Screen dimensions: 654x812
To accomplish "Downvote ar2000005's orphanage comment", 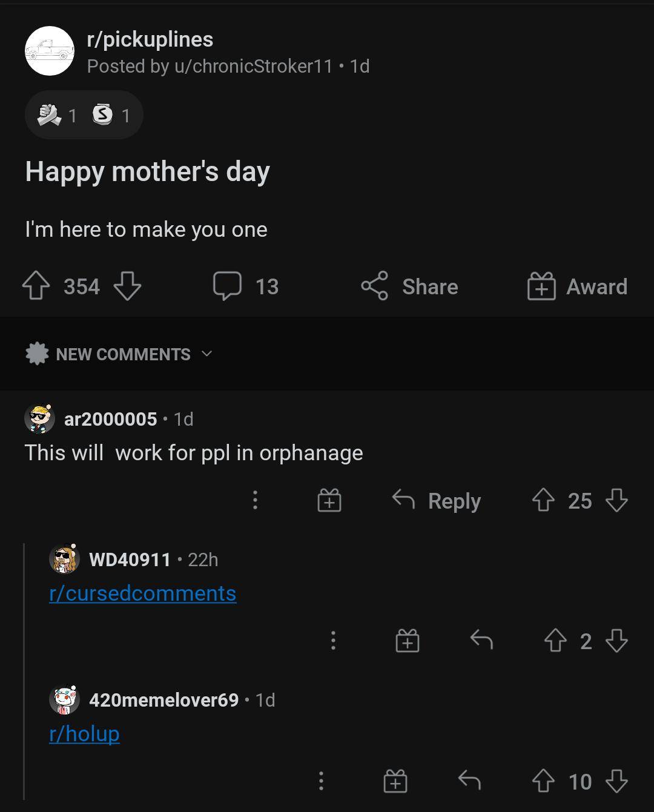I will [616, 501].
